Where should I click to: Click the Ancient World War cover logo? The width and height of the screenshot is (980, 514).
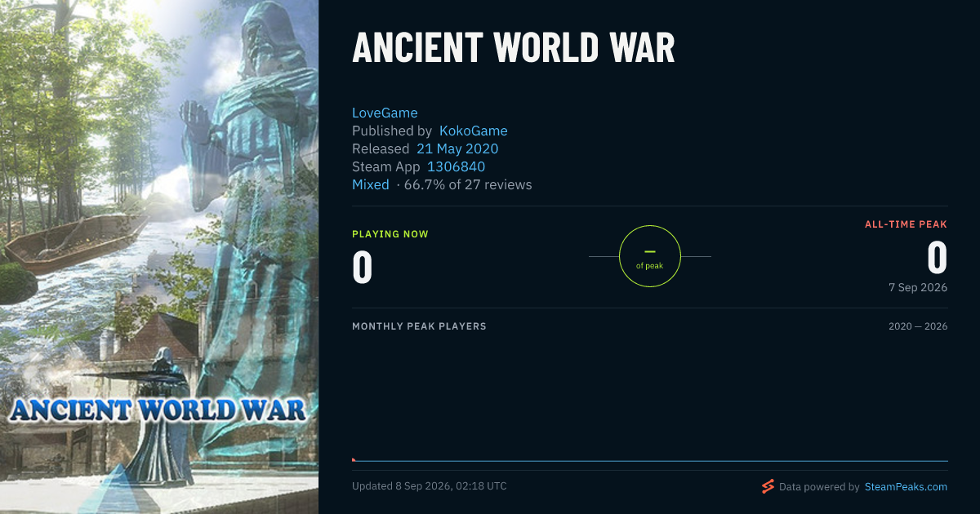point(158,408)
